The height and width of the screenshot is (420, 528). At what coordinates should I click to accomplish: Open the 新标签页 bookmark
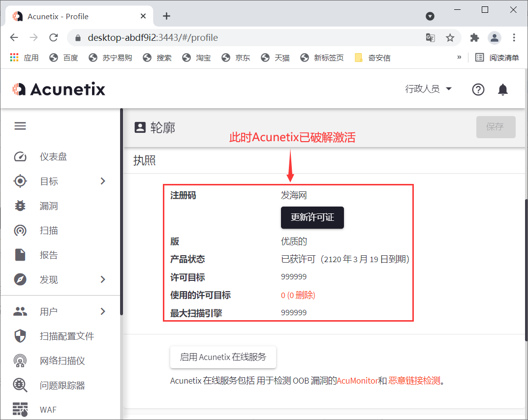point(322,58)
